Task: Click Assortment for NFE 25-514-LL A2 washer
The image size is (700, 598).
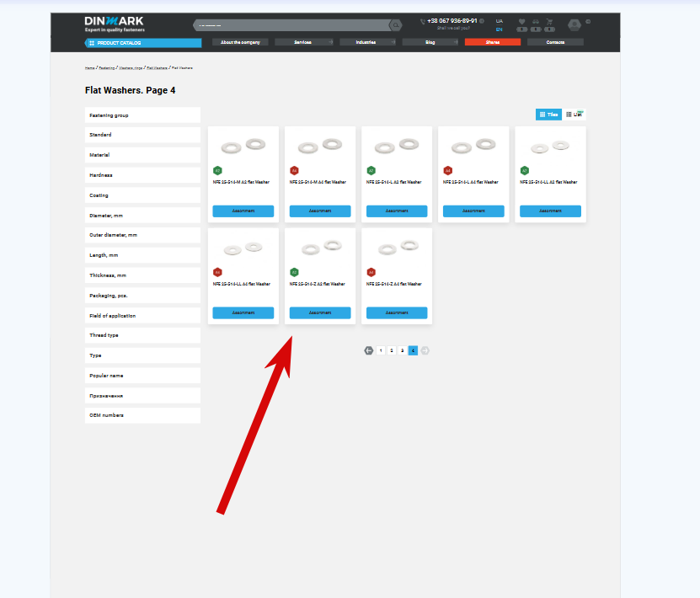Action: click(x=550, y=211)
